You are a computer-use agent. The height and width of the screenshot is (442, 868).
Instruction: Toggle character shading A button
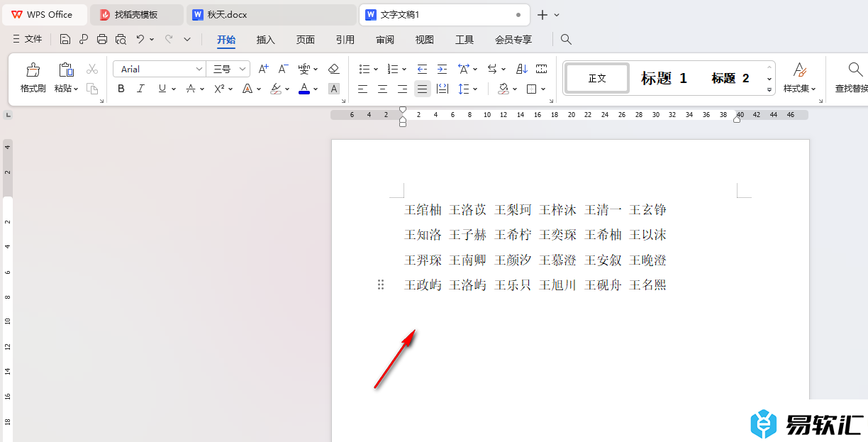pos(334,89)
